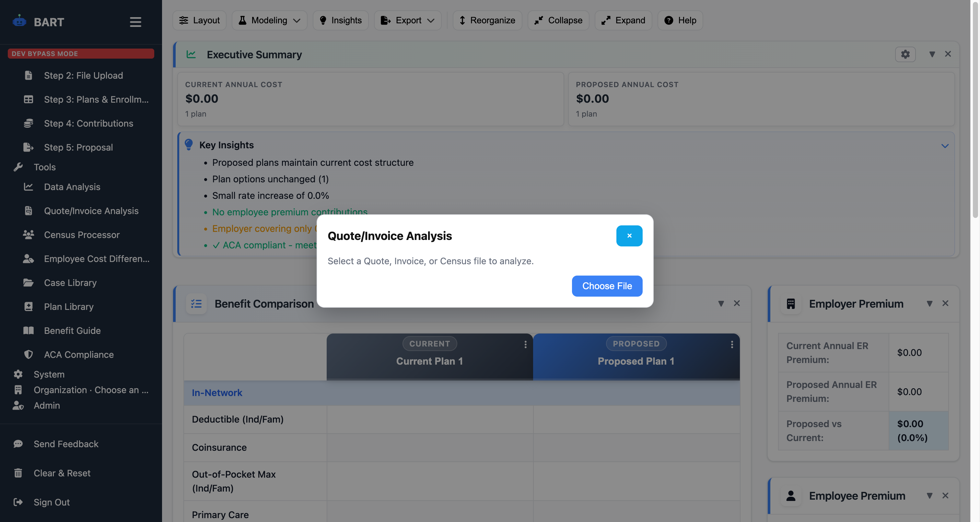The height and width of the screenshot is (522, 980).
Task: Open Executive Summary widget settings gear
Action: click(x=905, y=54)
